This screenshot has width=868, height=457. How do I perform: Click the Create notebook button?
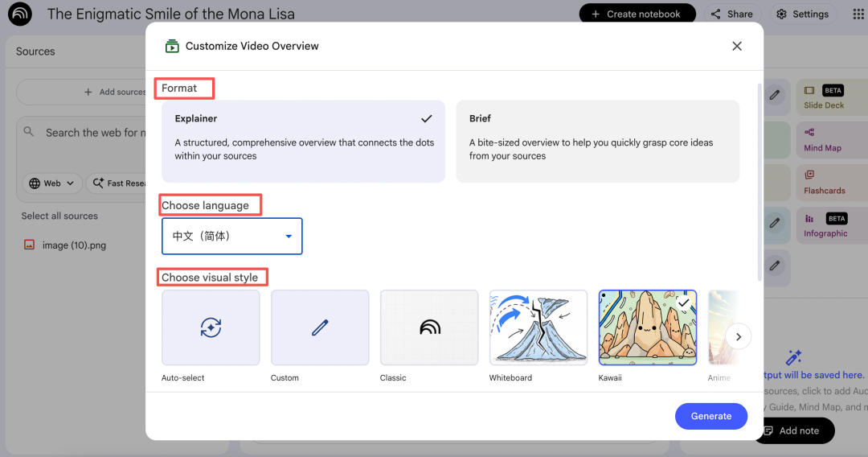(637, 14)
